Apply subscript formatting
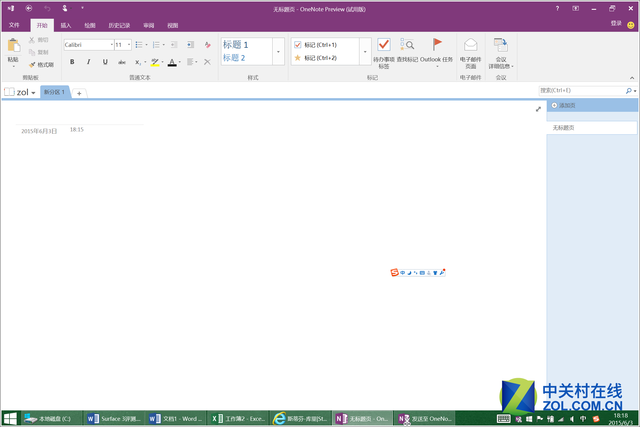Image resolution: width=640 pixels, height=427 pixels. [x=138, y=62]
